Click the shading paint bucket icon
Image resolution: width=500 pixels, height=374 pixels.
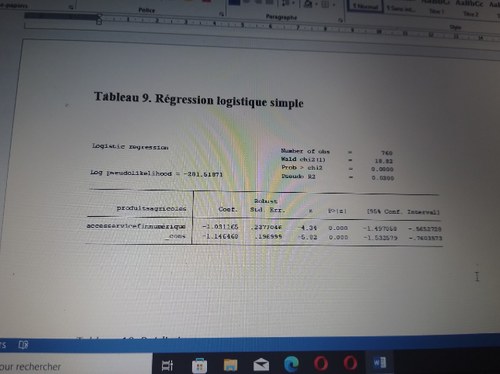tap(308, 4)
